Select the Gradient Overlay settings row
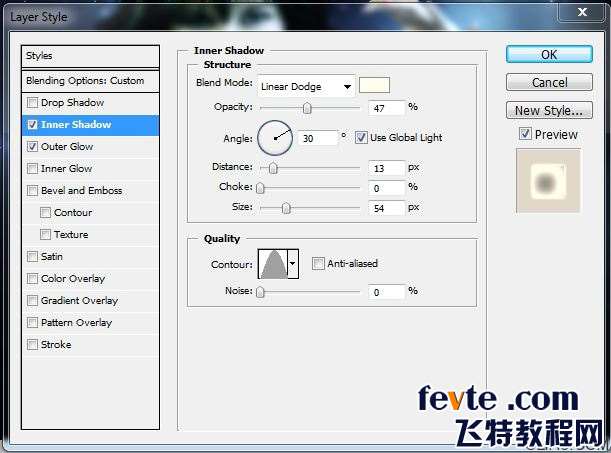Screen dimensions: 611x453 (90, 301)
